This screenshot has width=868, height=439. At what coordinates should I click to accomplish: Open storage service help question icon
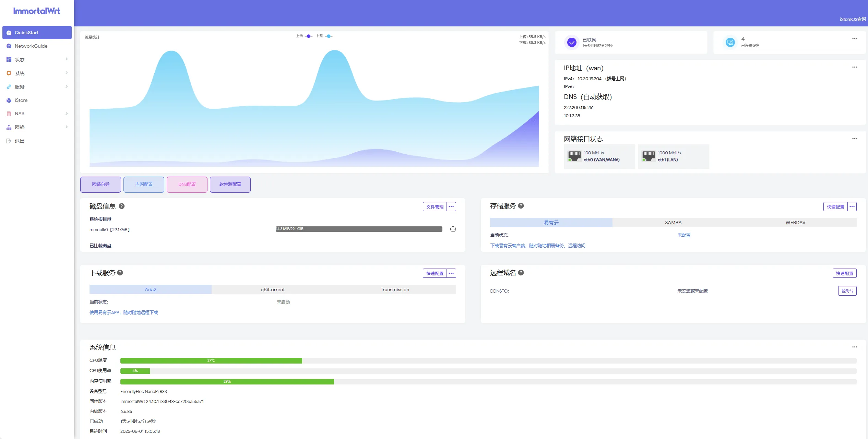click(521, 206)
